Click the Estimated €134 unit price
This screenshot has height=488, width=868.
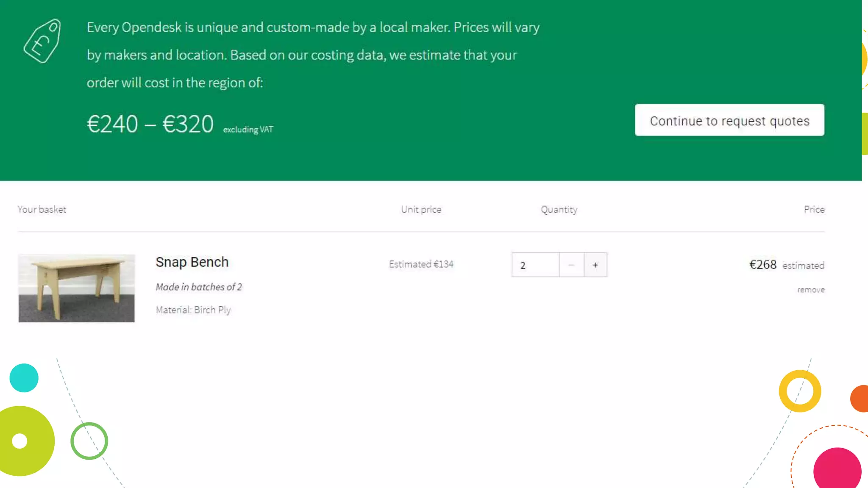pyautogui.click(x=421, y=264)
